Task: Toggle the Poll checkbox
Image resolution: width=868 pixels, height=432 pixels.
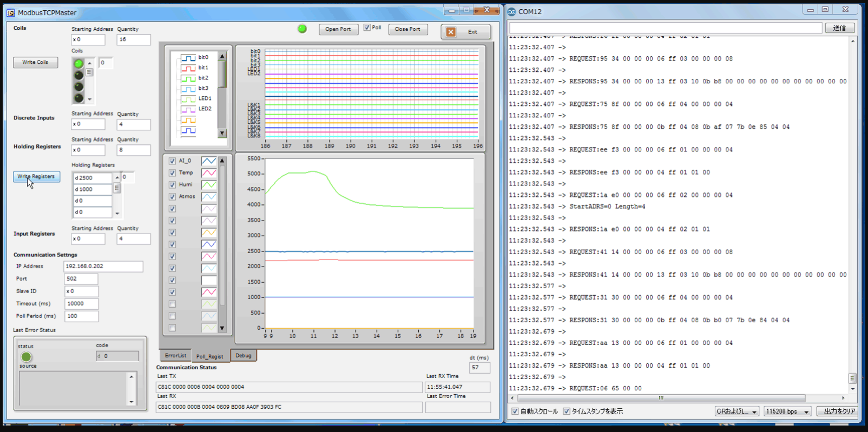Action: pyautogui.click(x=367, y=28)
